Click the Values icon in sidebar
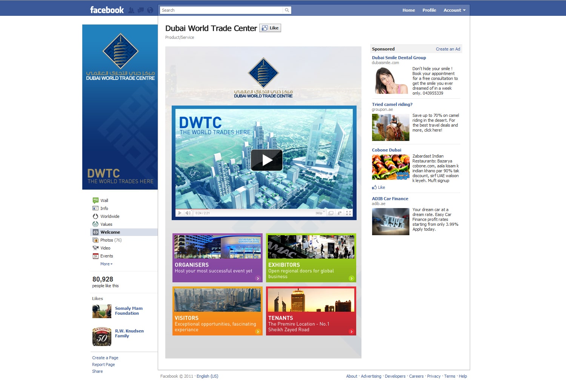The width and height of the screenshot is (566, 392). (x=95, y=224)
